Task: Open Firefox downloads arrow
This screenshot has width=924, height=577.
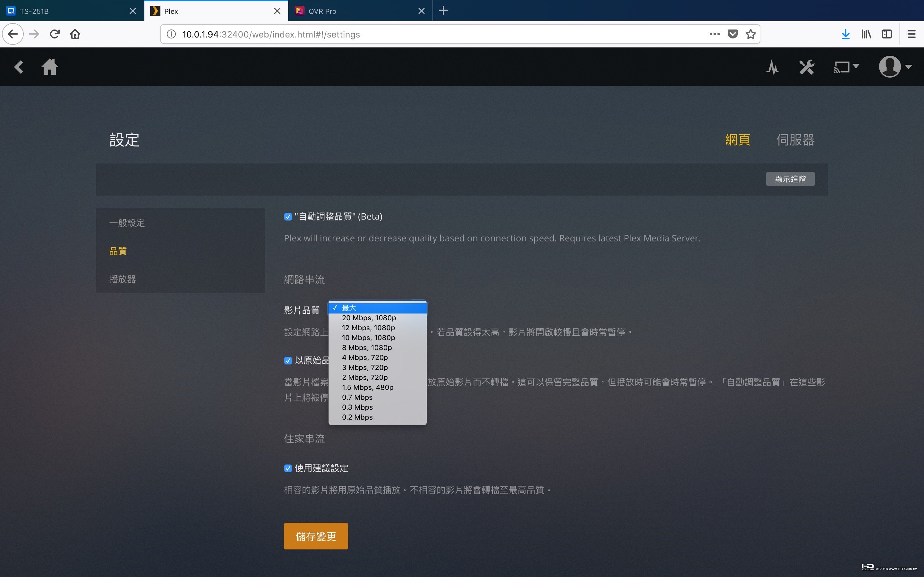Action: click(845, 34)
